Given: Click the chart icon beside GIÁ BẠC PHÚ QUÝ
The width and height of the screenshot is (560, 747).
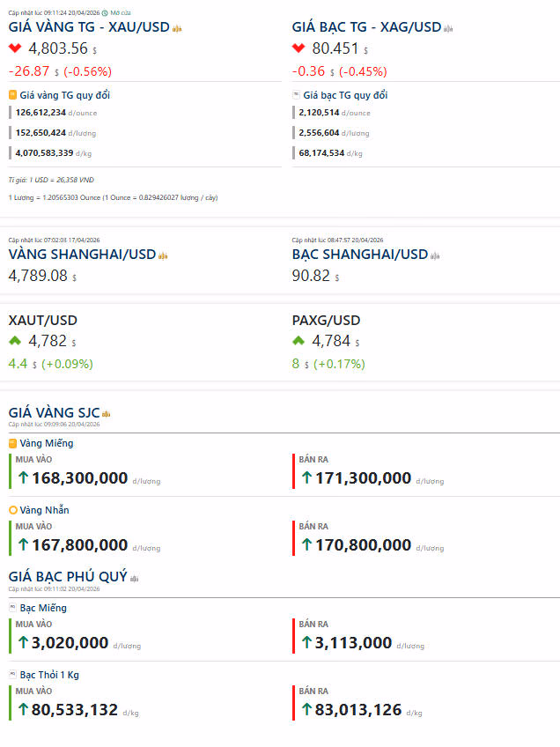Looking at the screenshot, I should 135,578.
